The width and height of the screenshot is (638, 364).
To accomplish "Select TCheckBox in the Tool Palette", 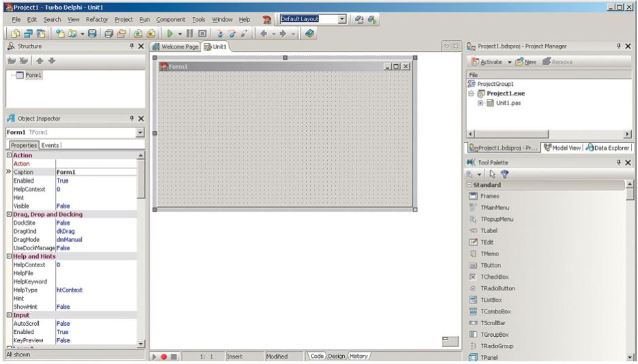I will pos(494,277).
